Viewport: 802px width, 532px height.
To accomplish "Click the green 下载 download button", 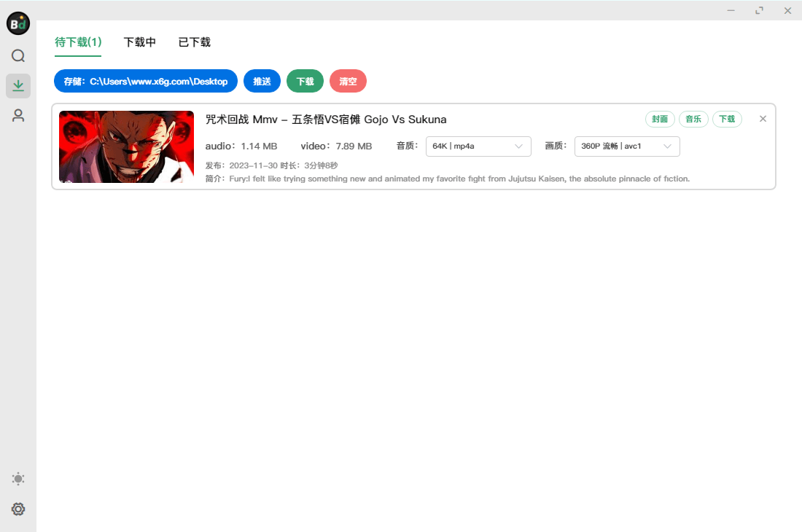I will [305, 81].
